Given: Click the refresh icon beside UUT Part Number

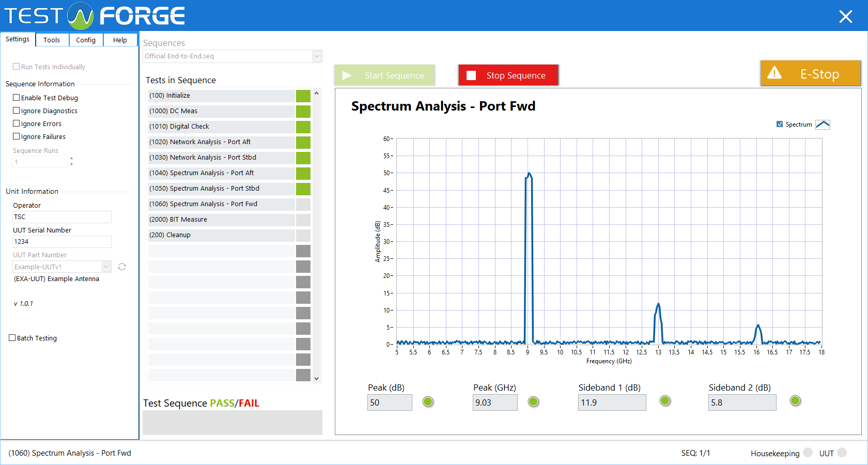Looking at the screenshot, I should (122, 267).
